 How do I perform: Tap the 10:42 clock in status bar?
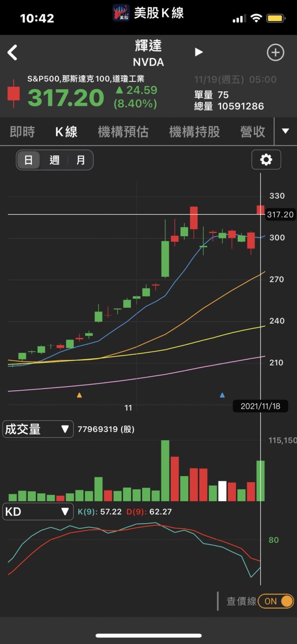coord(37,19)
